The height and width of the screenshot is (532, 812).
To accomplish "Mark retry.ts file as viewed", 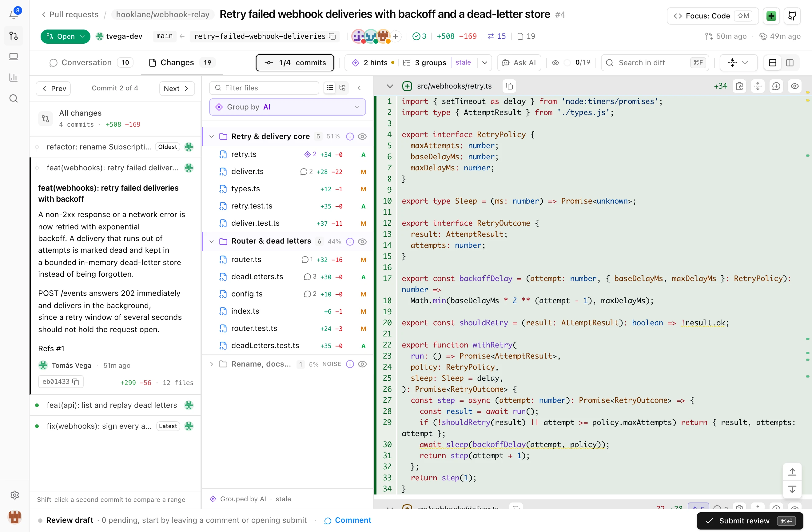I will (x=794, y=86).
